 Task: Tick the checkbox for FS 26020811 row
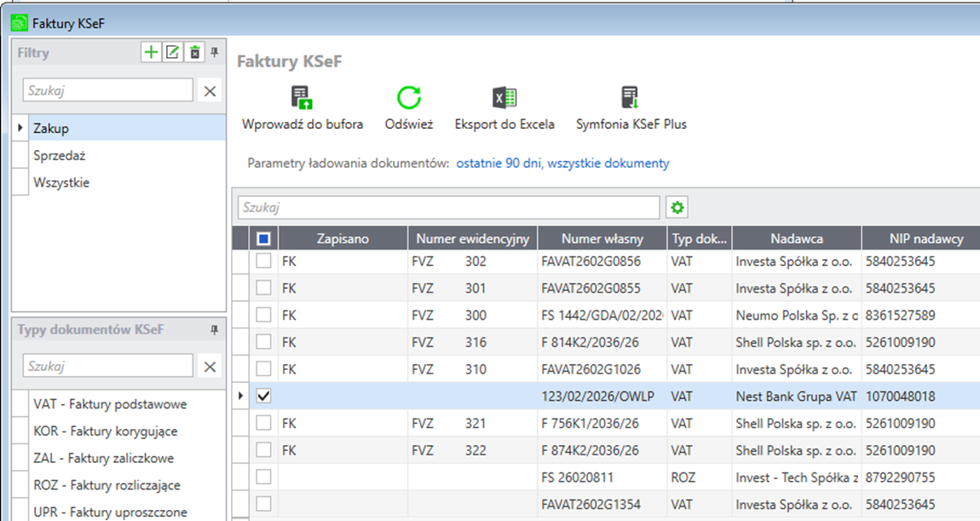(x=263, y=477)
